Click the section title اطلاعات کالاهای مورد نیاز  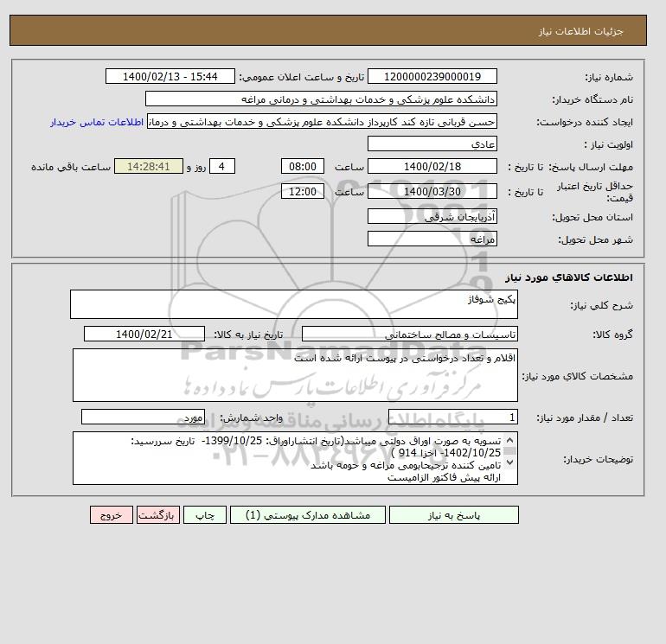(569, 277)
